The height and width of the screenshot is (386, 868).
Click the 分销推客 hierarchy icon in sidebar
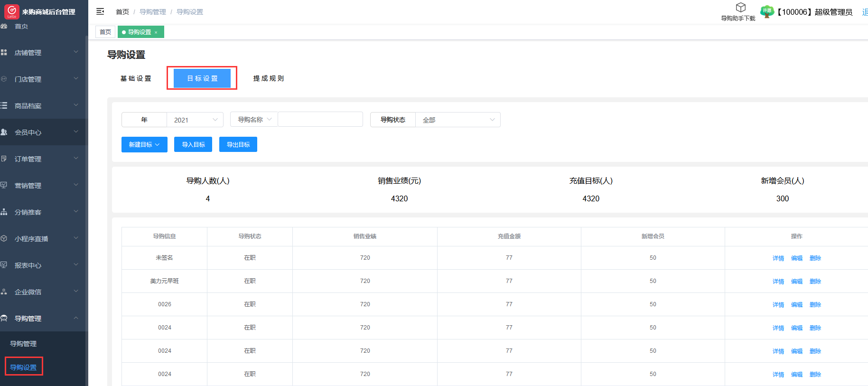pyautogui.click(x=4, y=212)
